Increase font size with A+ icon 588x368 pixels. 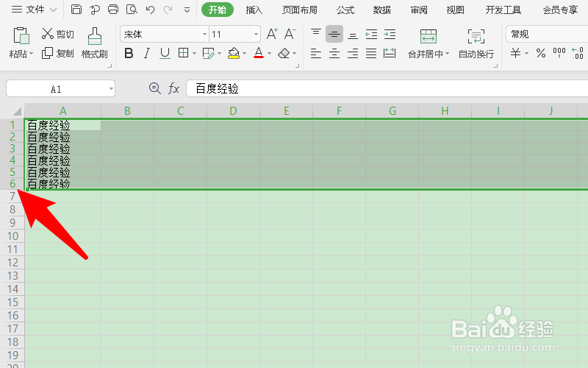click(272, 34)
